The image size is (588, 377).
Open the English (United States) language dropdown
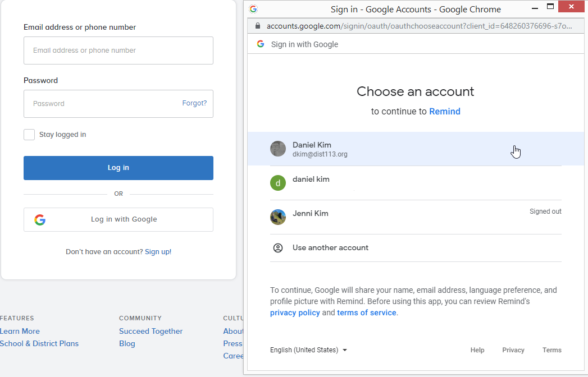pos(308,350)
